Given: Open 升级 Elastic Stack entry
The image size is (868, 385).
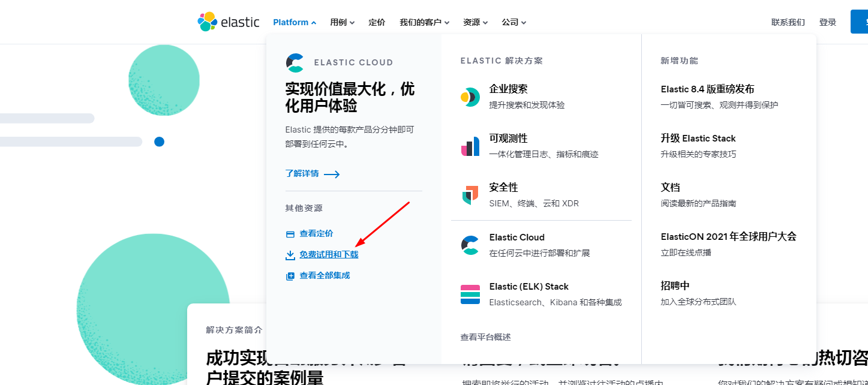Looking at the screenshot, I should tap(698, 139).
